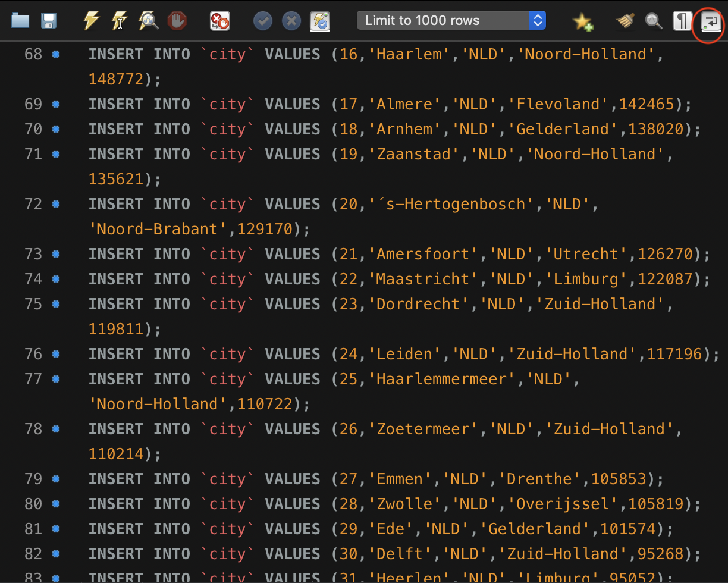Toggle invisible characters with the pilcrow icon
The image size is (728, 583).
[x=682, y=21]
